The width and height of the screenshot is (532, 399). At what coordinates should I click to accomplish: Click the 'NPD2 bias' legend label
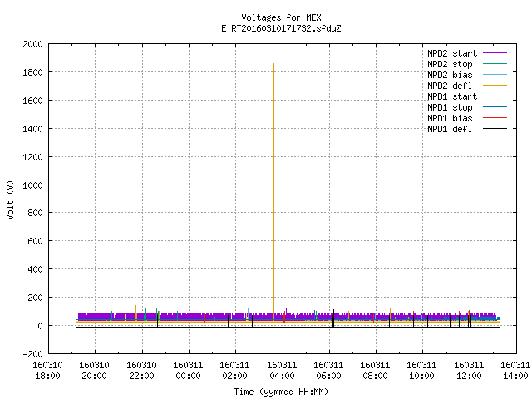pyautogui.click(x=450, y=75)
